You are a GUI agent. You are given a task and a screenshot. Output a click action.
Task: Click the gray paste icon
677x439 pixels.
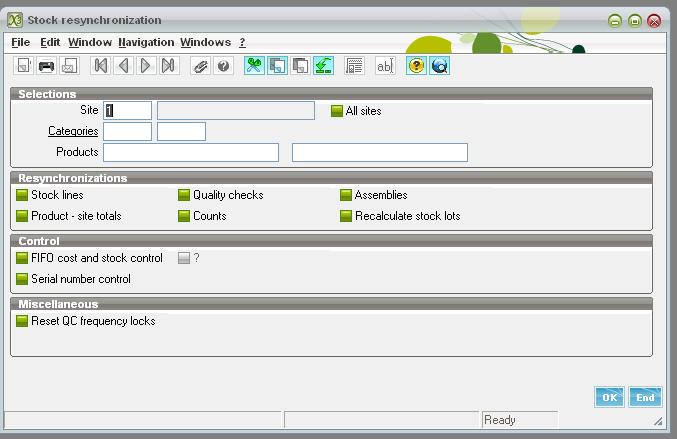(x=300, y=66)
